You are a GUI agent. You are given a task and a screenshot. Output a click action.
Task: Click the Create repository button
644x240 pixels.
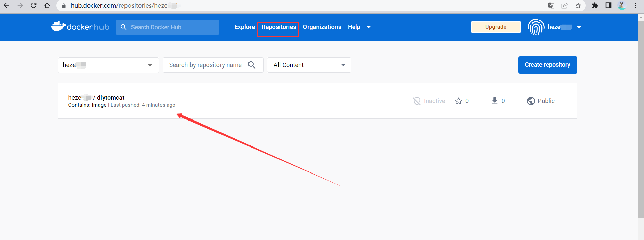click(x=548, y=65)
